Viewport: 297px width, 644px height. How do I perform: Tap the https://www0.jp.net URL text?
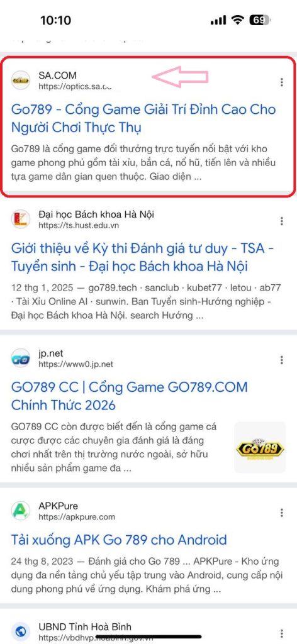(76, 364)
